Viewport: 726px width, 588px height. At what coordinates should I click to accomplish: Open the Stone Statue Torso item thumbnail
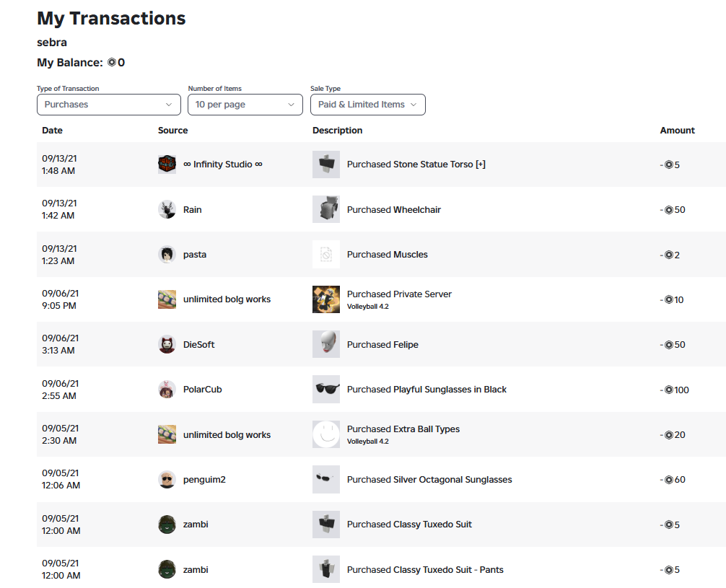click(x=326, y=164)
